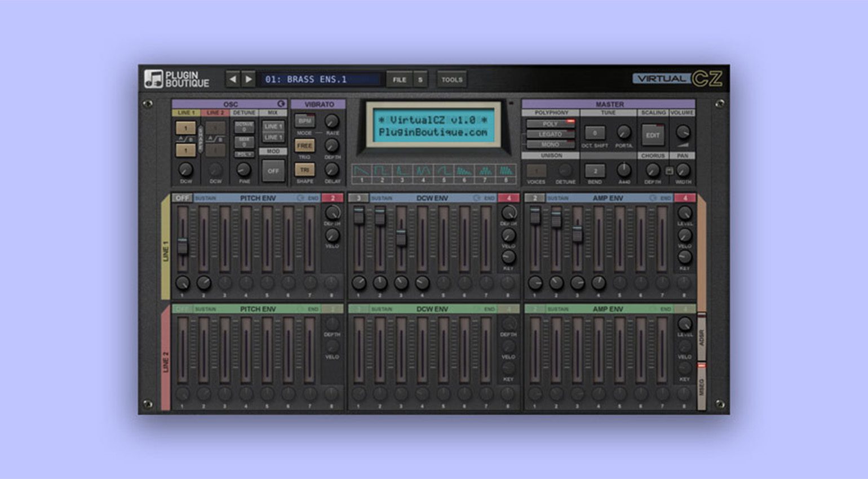The width and height of the screenshot is (868, 479).
Task: Click Line 1 DCW ENV sustain point 3
Action: pos(358,198)
